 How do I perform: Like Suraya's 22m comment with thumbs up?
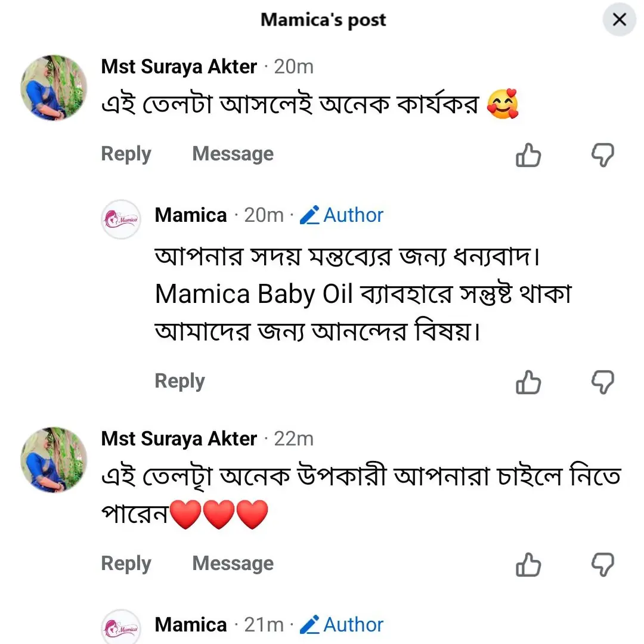(x=528, y=564)
